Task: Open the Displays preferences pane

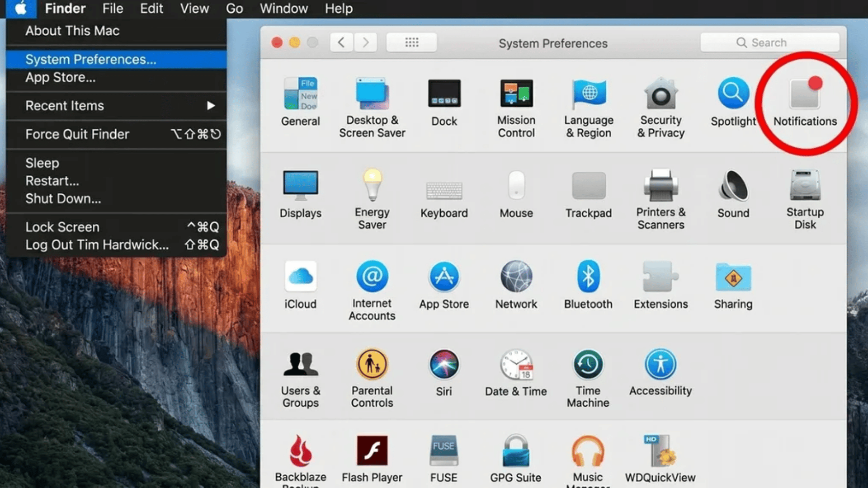Action: pos(300,194)
